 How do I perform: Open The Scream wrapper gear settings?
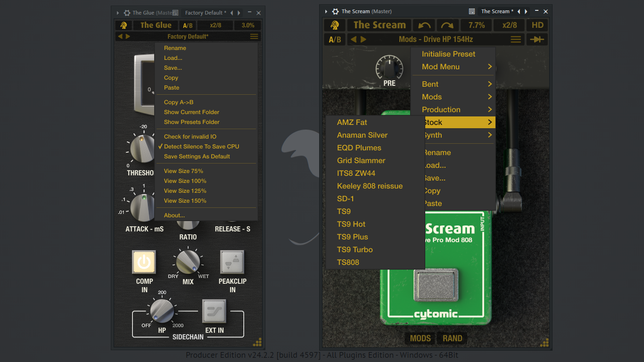click(335, 11)
